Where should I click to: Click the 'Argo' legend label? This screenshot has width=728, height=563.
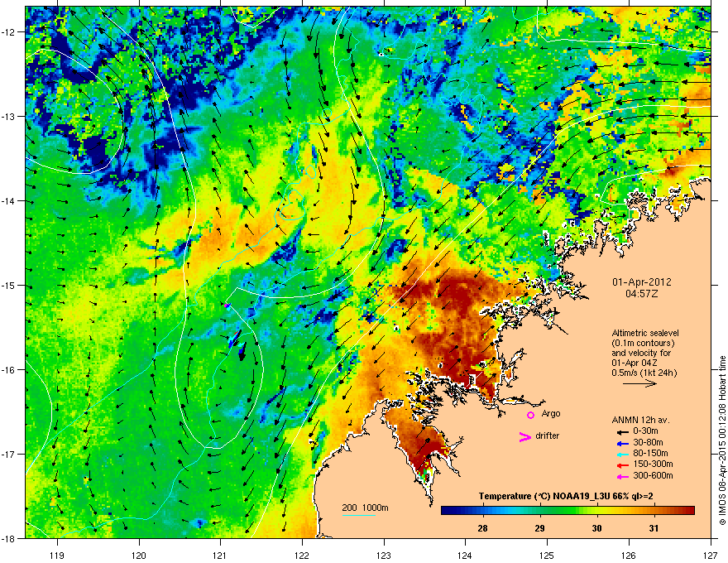coord(551,414)
